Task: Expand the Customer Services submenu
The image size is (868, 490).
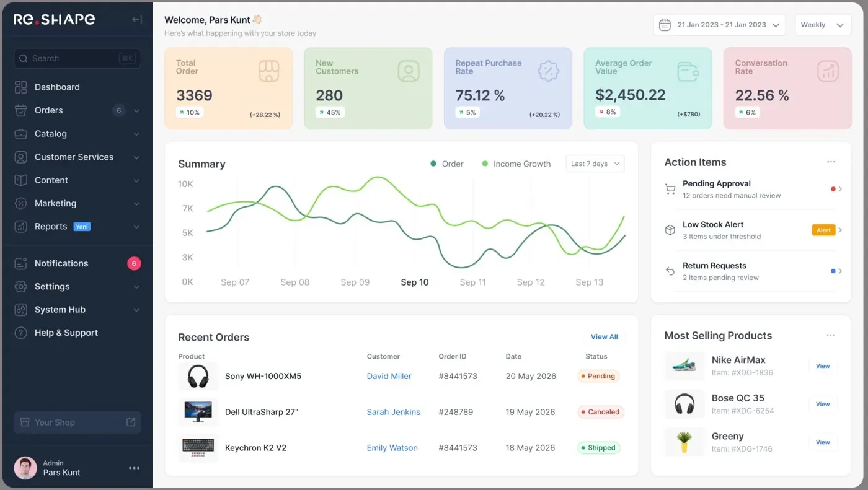Action: pos(77,157)
